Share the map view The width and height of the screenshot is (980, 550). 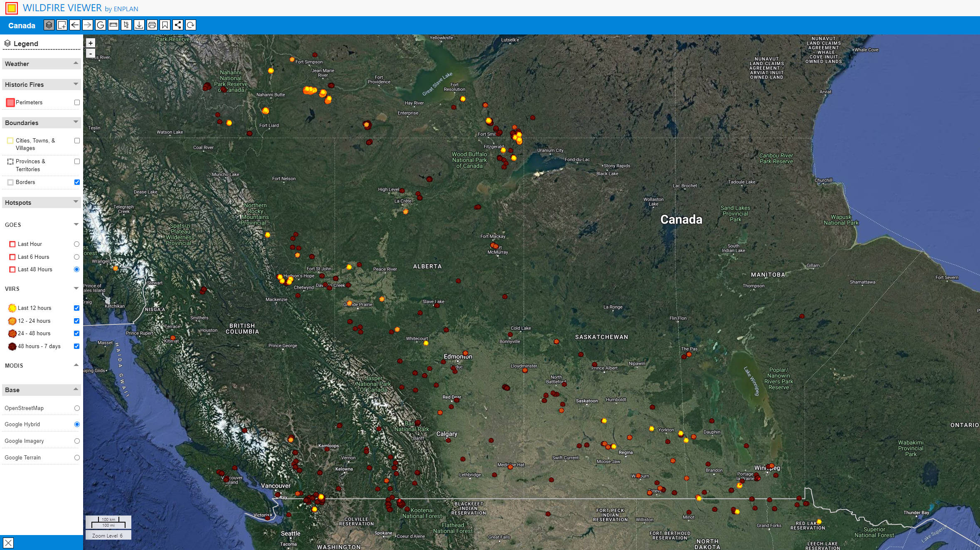point(178,25)
